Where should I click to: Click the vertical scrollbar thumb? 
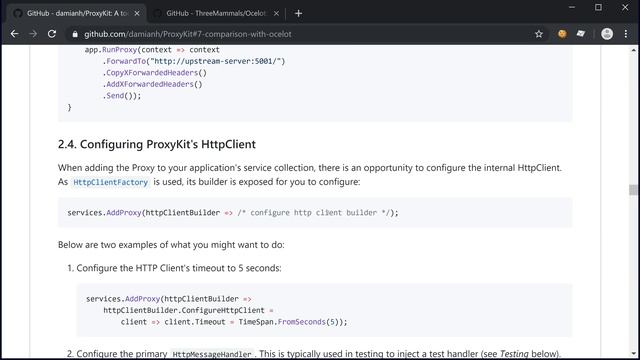pos(633,190)
